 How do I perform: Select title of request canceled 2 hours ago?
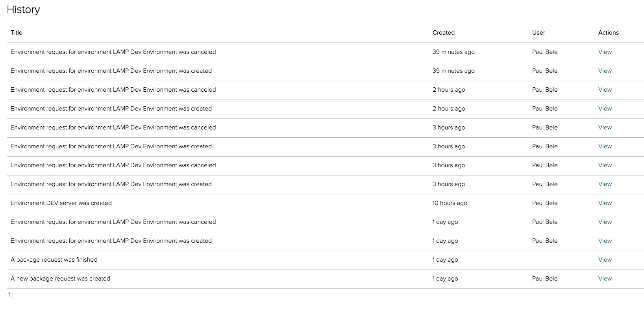(x=113, y=90)
